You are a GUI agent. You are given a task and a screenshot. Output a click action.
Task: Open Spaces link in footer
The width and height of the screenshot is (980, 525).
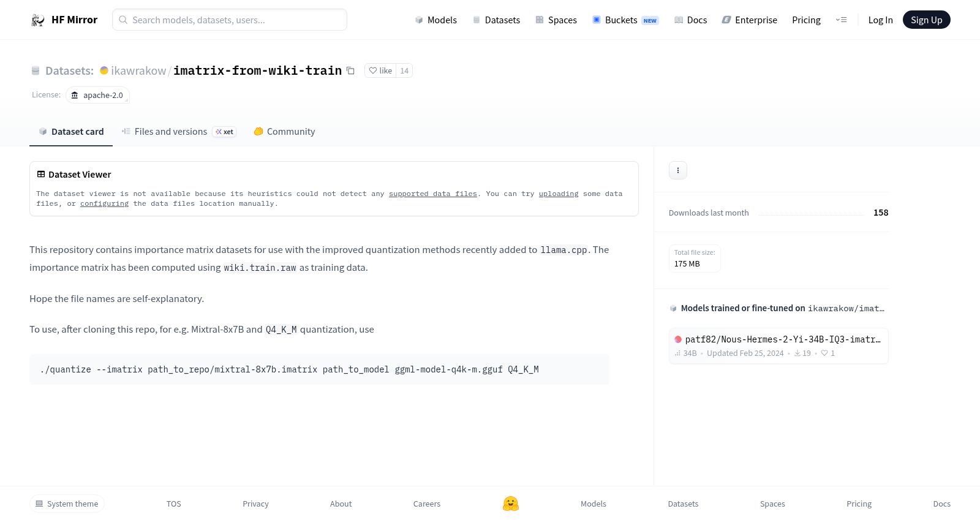[x=772, y=504]
